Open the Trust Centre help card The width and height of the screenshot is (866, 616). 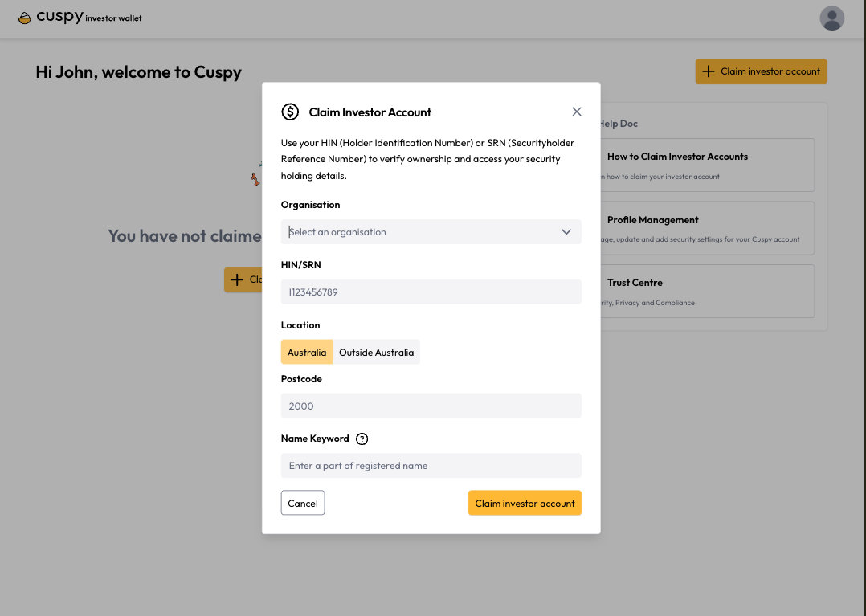click(x=707, y=291)
